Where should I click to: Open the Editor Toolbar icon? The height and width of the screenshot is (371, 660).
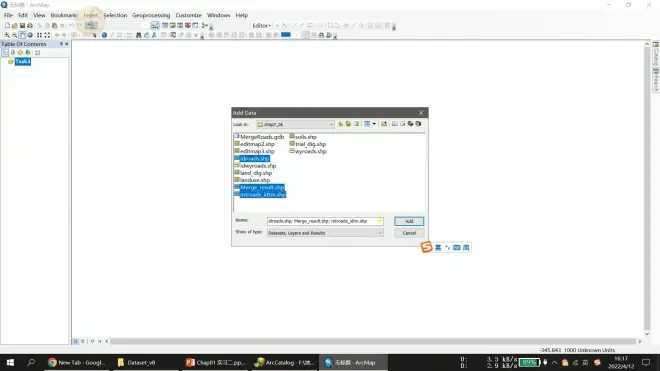pyautogui.click(x=155, y=26)
